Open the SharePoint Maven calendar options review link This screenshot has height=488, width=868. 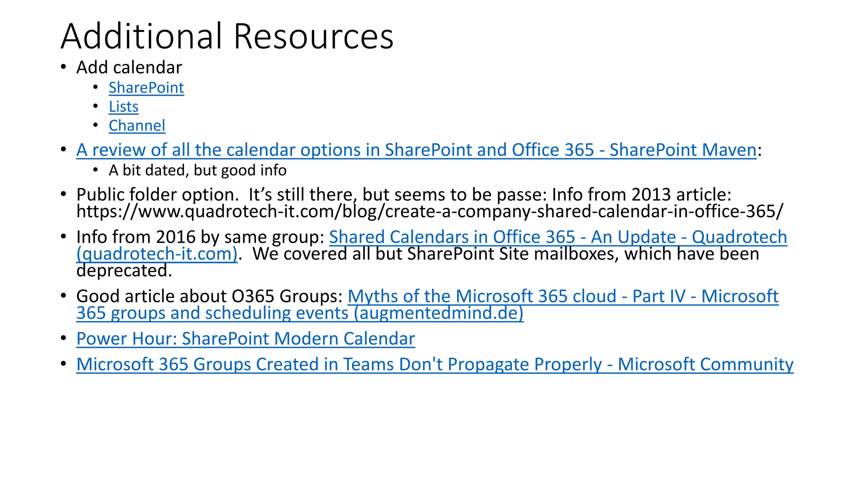pyautogui.click(x=416, y=150)
